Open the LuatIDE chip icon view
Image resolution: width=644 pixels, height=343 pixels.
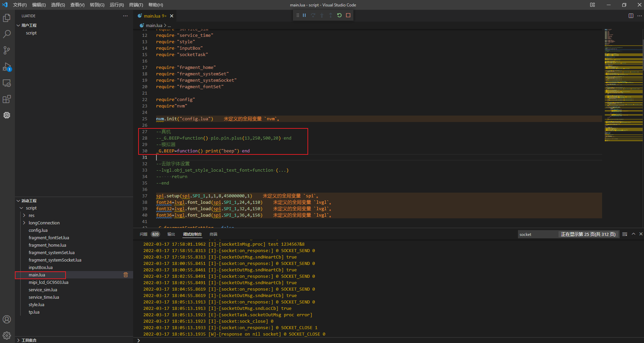7,115
